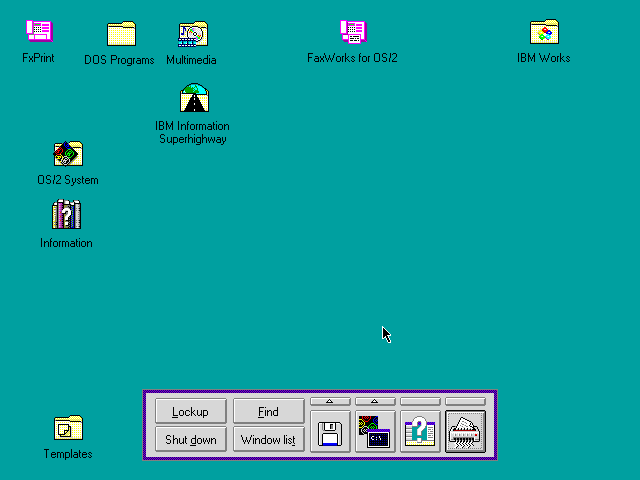640x480 pixels.
Task: Open the OS/2 System folder
Action: pos(68,153)
